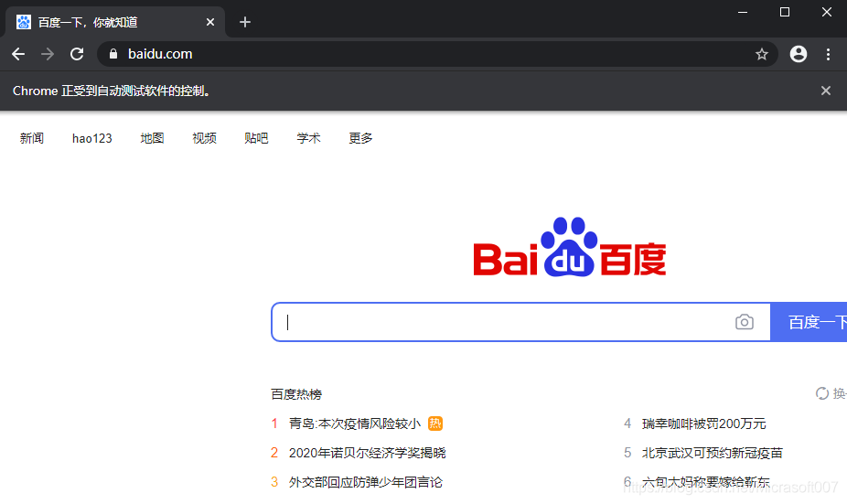Viewport: 847px width, 504px height.
Task: Expand the 更多 menu
Action: (360, 138)
